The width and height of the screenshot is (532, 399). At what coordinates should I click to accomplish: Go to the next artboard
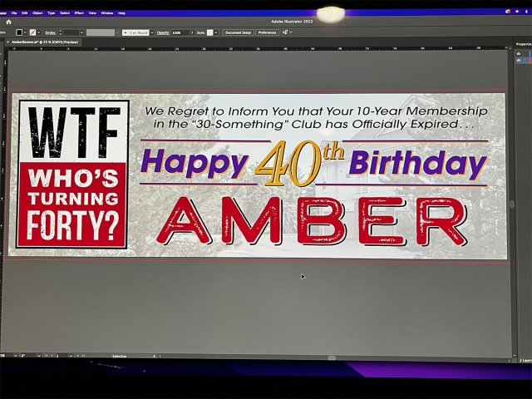[77, 356]
